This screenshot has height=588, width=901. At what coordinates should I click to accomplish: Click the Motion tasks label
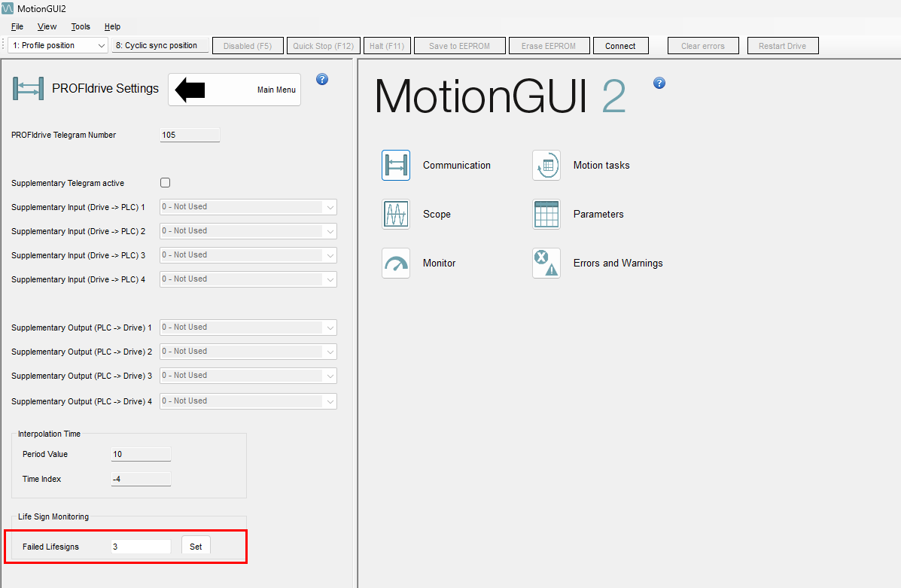coord(601,166)
